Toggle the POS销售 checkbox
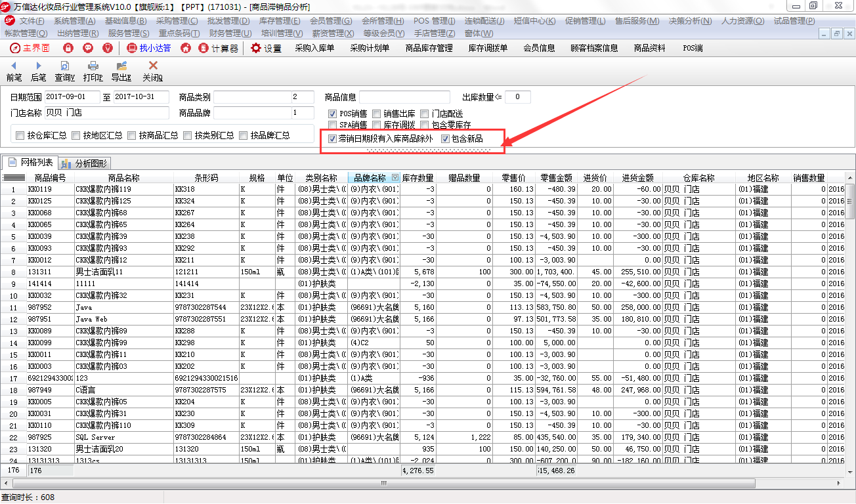This screenshot has width=856, height=504. (333, 114)
